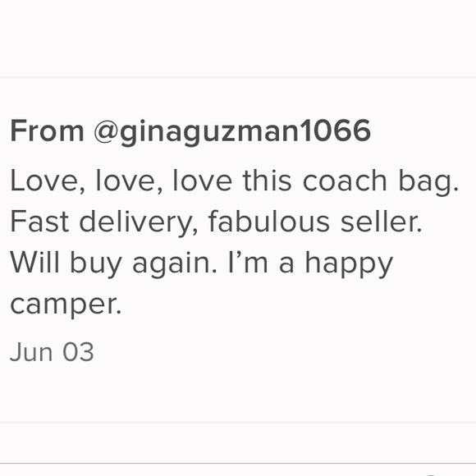The height and width of the screenshot is (476, 476).
Task: Click the word 'fabulous' in the review
Action: [268, 222]
